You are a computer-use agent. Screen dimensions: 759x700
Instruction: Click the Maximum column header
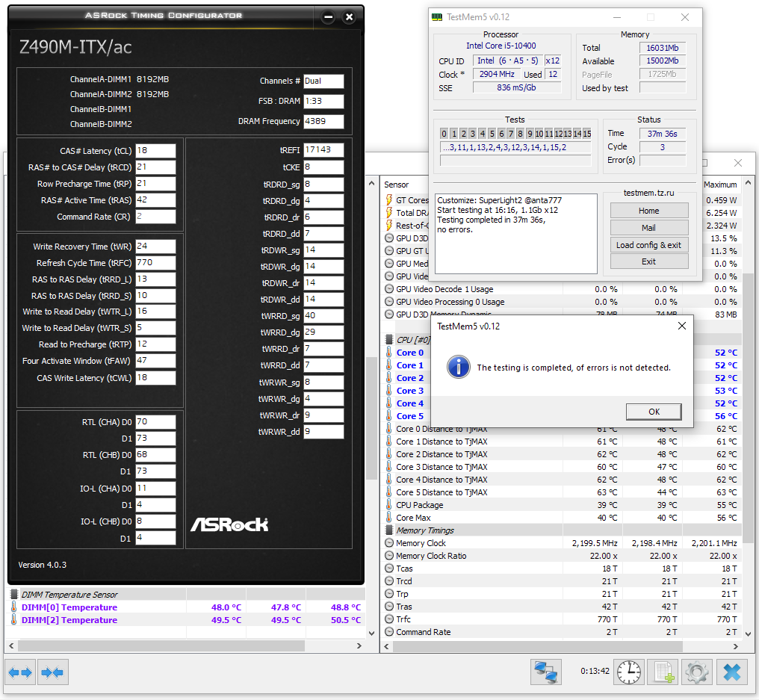720,185
